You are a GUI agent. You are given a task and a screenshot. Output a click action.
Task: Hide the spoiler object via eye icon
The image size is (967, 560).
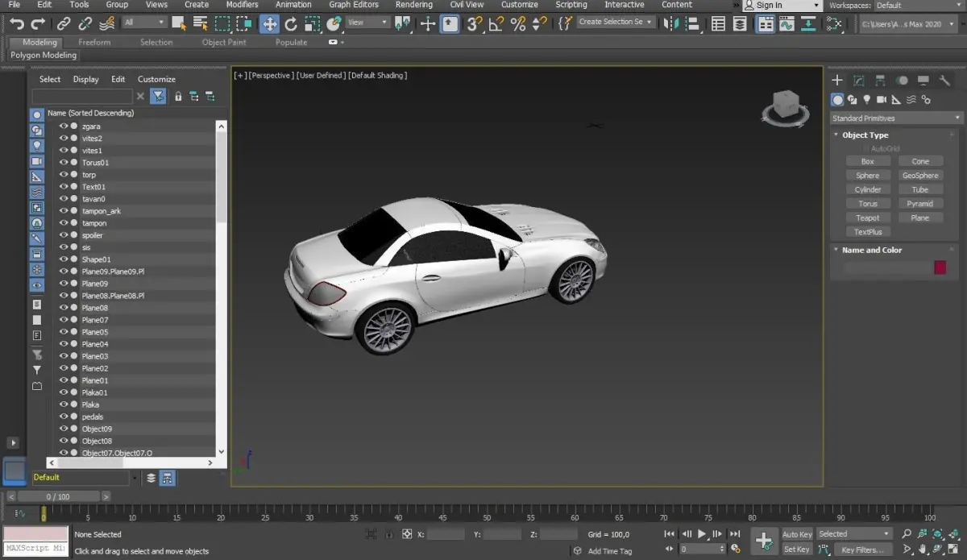point(64,235)
